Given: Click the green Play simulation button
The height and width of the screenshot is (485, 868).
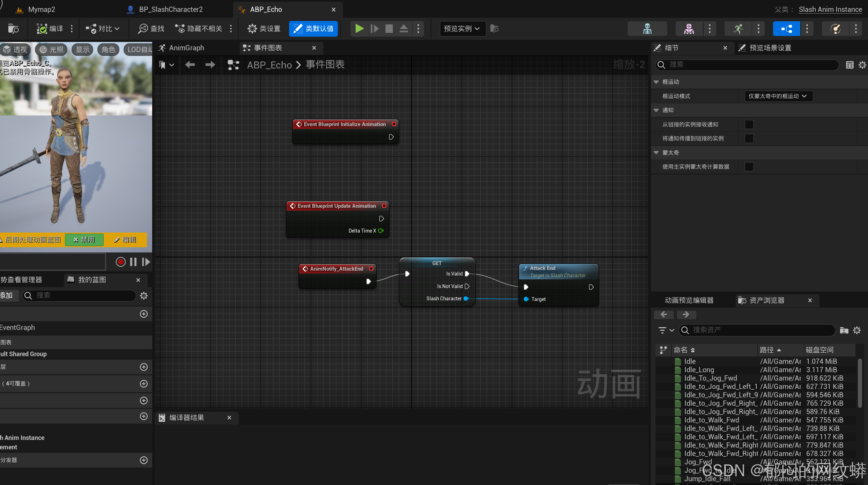Looking at the screenshot, I should click(x=359, y=28).
